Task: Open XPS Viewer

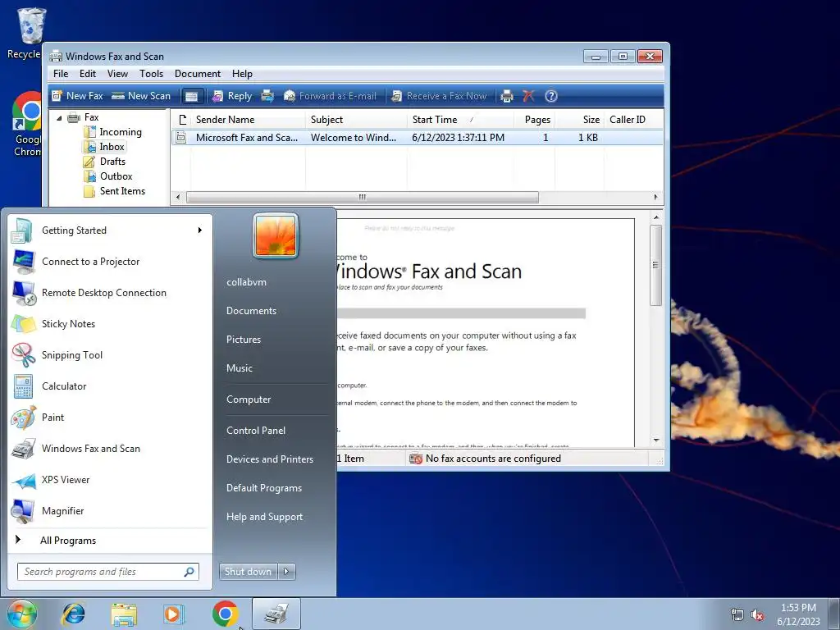Action: pos(107,479)
